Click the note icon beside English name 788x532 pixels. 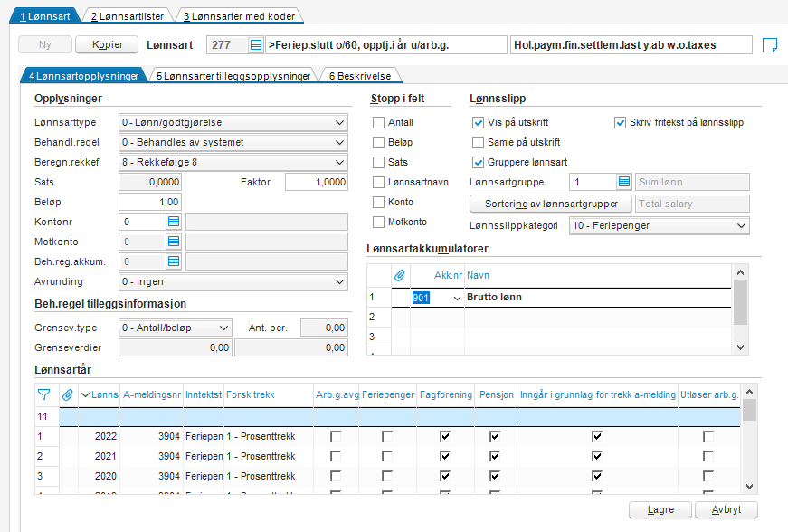(x=769, y=45)
